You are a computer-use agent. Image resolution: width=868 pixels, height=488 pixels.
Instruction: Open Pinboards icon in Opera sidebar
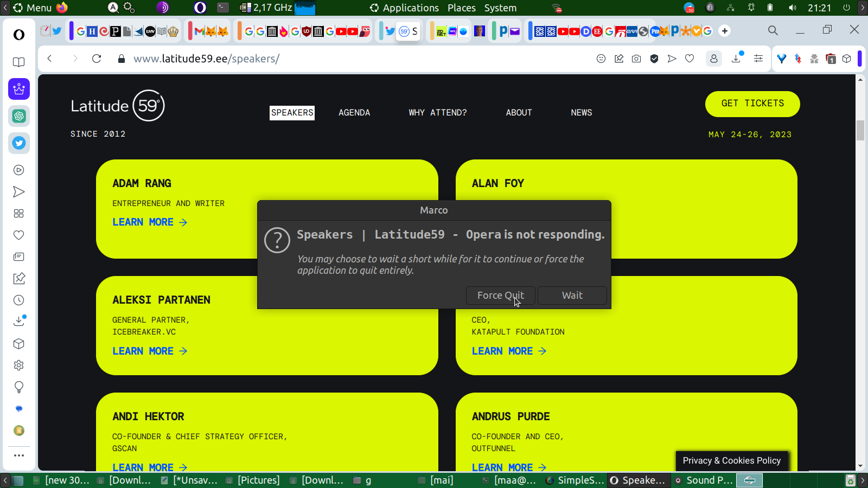[19, 279]
